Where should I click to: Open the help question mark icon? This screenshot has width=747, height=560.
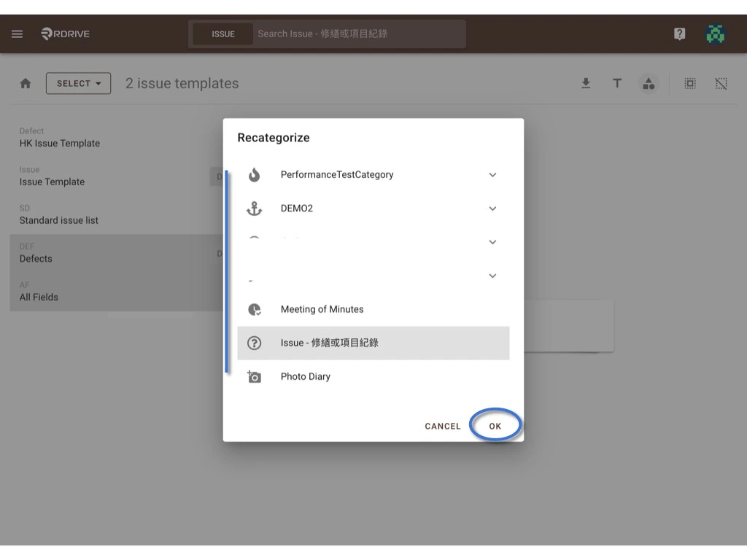679,34
